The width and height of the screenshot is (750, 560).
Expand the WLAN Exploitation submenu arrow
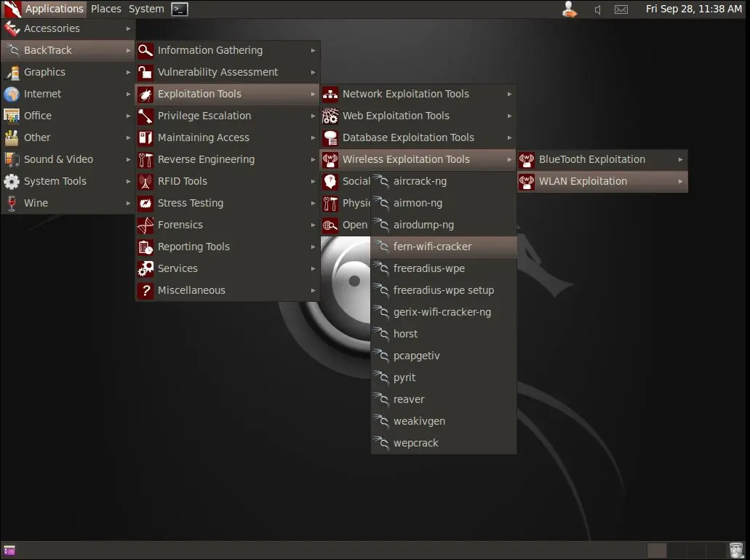[680, 181]
